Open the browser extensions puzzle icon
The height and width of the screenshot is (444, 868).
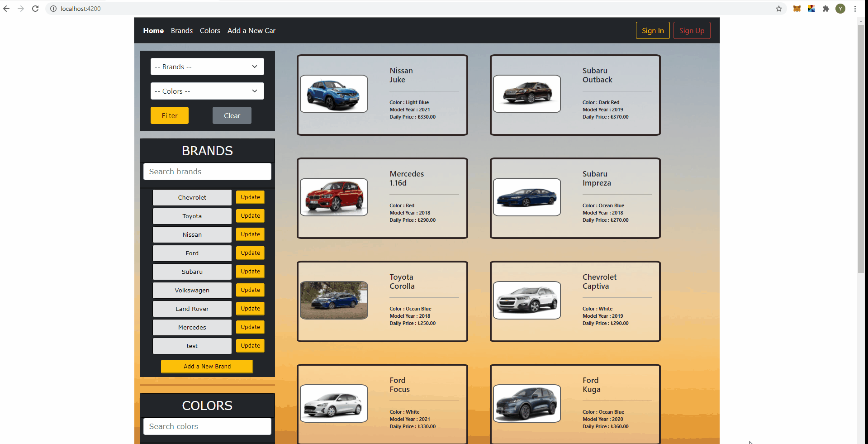click(826, 9)
